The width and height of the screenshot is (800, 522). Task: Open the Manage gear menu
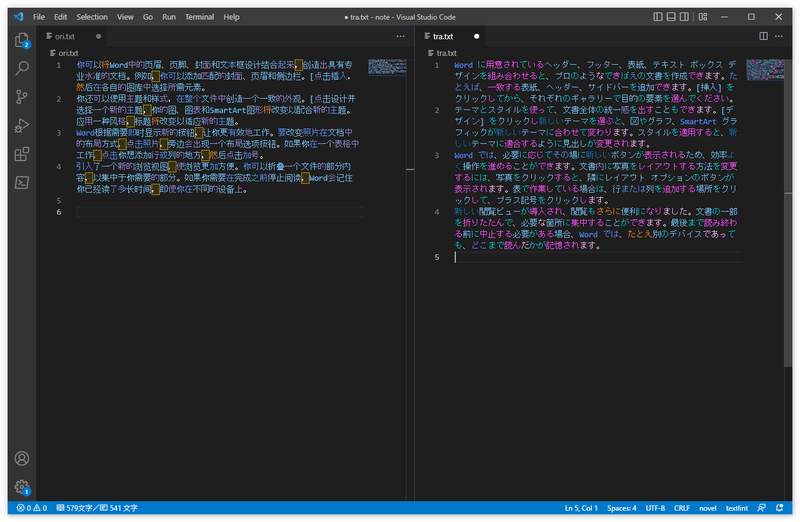tap(22, 487)
